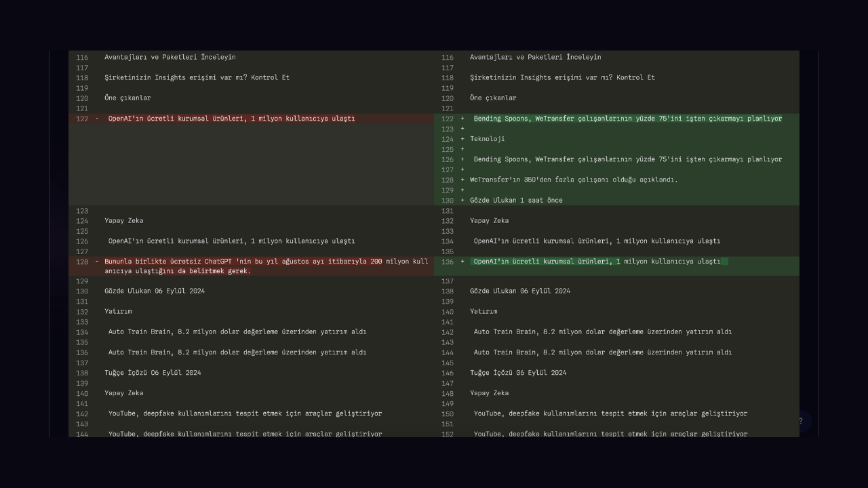Click 'Şirketinizin Insights erişimi' text in left pane

pos(197,78)
